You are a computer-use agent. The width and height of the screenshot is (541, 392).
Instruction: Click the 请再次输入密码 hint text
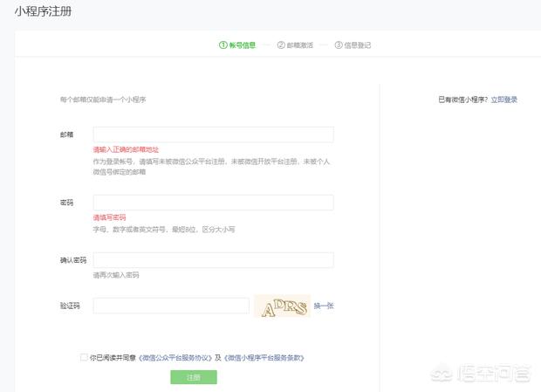(116, 275)
